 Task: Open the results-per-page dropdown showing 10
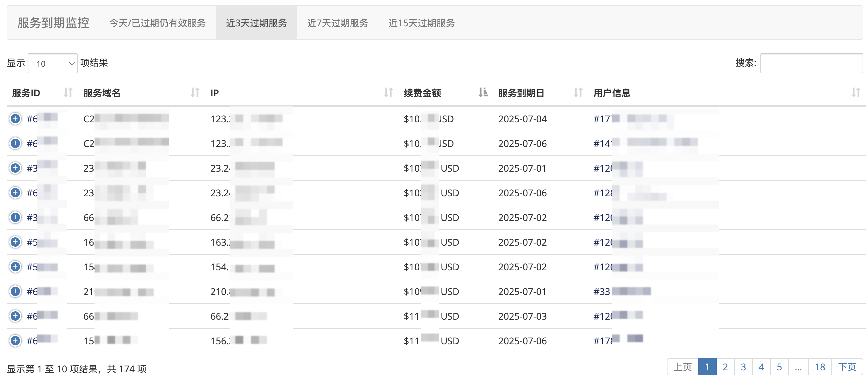click(x=53, y=63)
